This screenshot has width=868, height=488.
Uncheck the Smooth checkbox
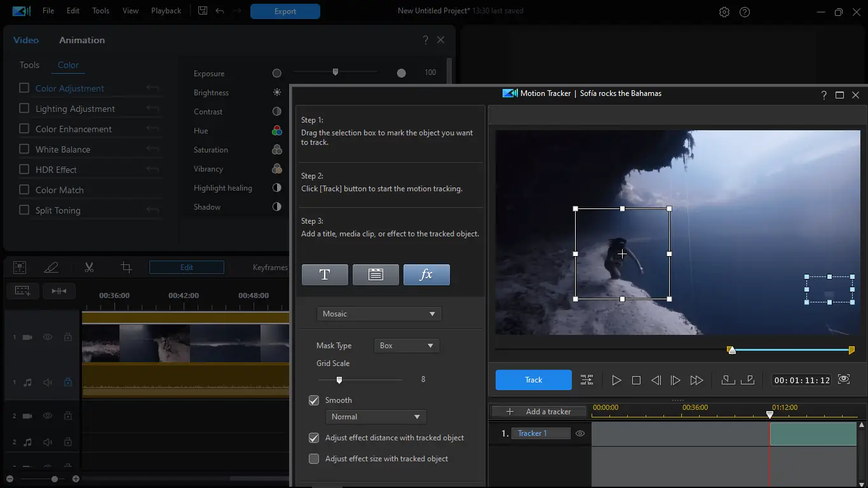(314, 400)
